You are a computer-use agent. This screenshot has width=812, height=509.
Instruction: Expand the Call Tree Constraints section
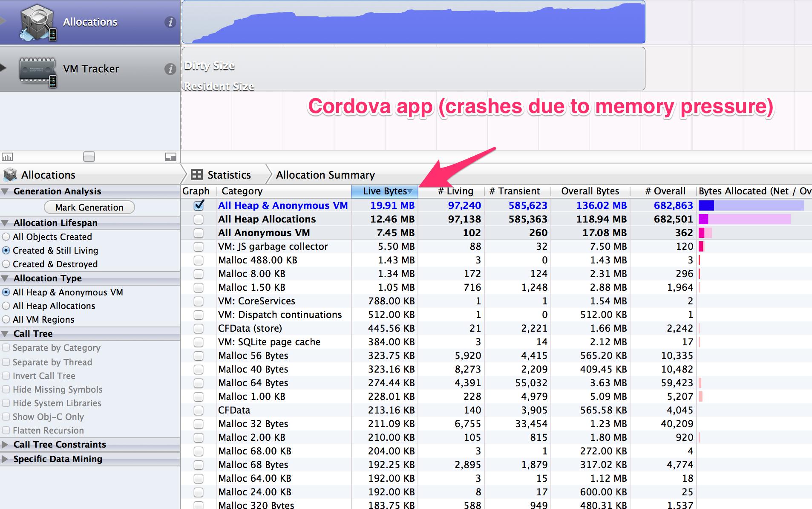5,445
